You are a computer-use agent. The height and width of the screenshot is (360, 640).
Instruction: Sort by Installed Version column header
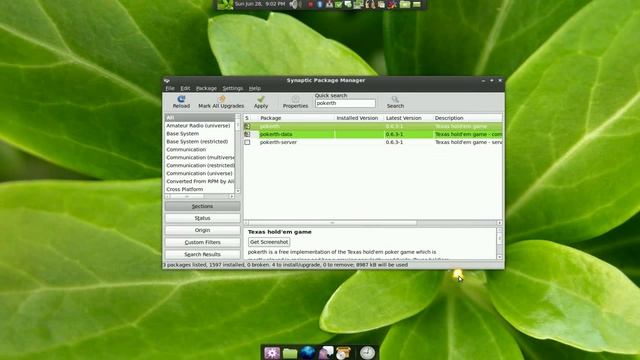point(359,118)
